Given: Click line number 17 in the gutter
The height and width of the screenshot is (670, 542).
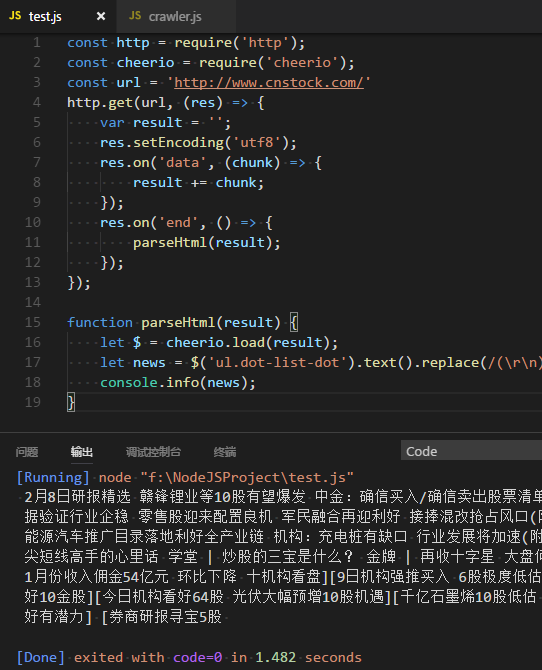Looking at the screenshot, I should (x=33, y=362).
